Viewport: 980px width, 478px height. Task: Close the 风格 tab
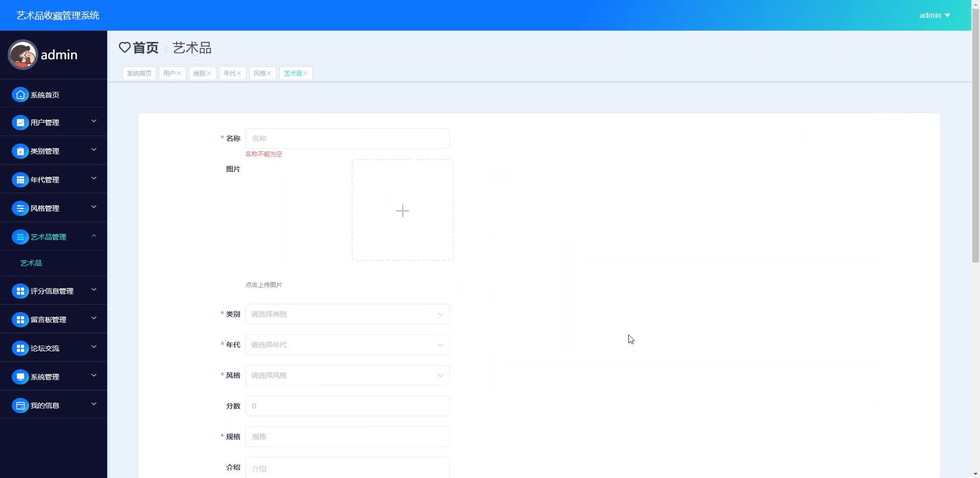(x=269, y=74)
